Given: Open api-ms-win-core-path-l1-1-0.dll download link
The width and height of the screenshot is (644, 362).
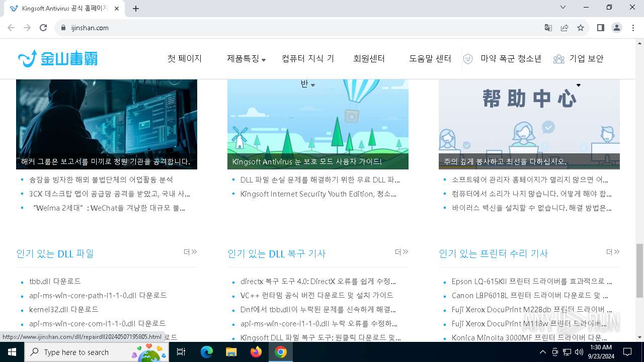Looking at the screenshot, I should pyautogui.click(x=98, y=295).
